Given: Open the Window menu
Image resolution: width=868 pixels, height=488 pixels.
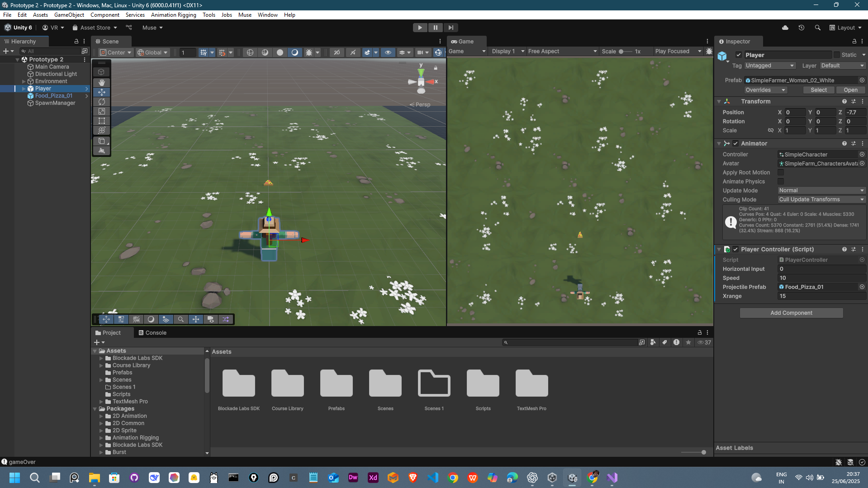Looking at the screenshot, I should 267,15.
